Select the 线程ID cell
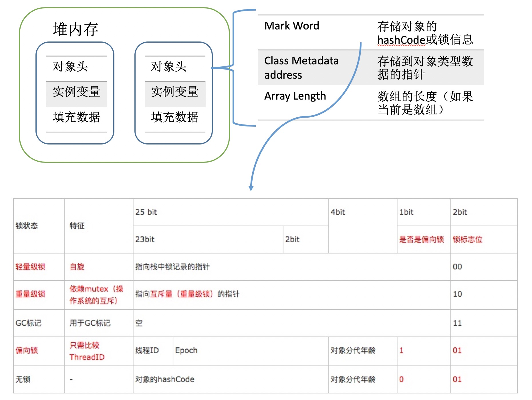Viewport: 532px width, 400px height. point(147,351)
